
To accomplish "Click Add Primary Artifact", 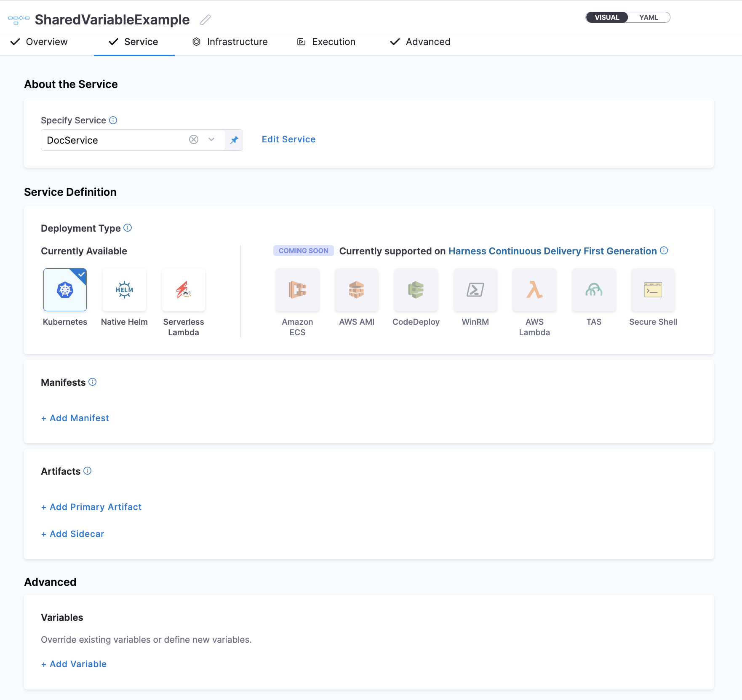I will [91, 507].
